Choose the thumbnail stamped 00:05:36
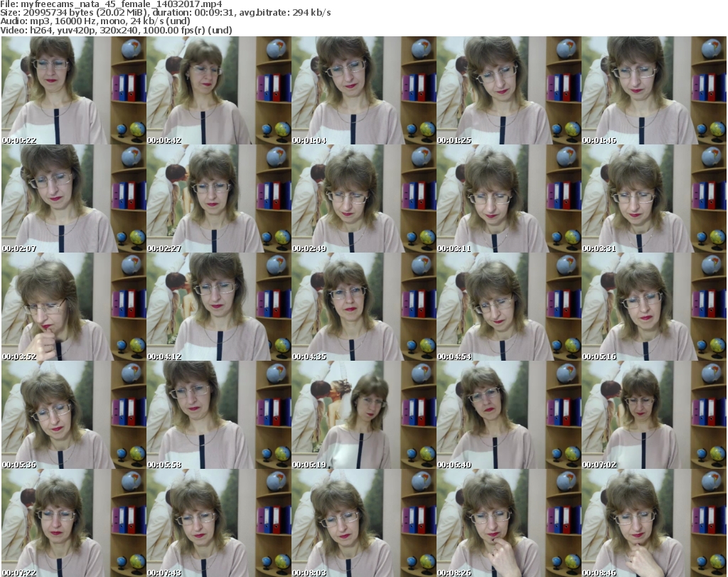Viewport: 728px width, 577px height. pos(74,415)
